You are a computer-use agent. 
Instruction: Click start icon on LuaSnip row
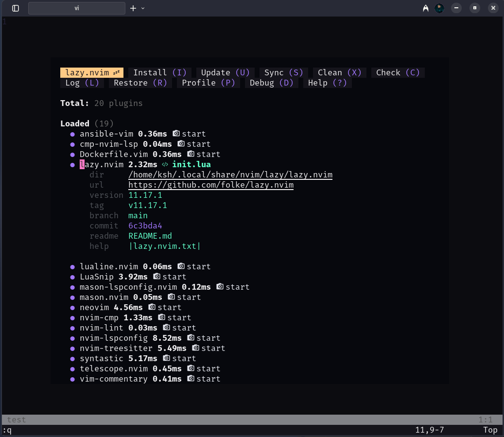tap(156, 277)
